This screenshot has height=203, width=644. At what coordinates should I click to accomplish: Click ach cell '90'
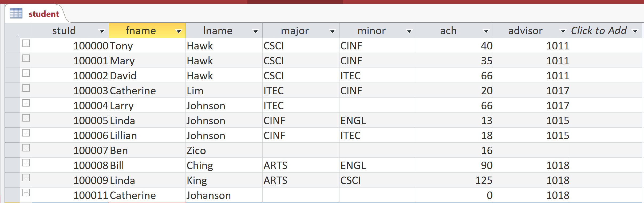click(455, 165)
